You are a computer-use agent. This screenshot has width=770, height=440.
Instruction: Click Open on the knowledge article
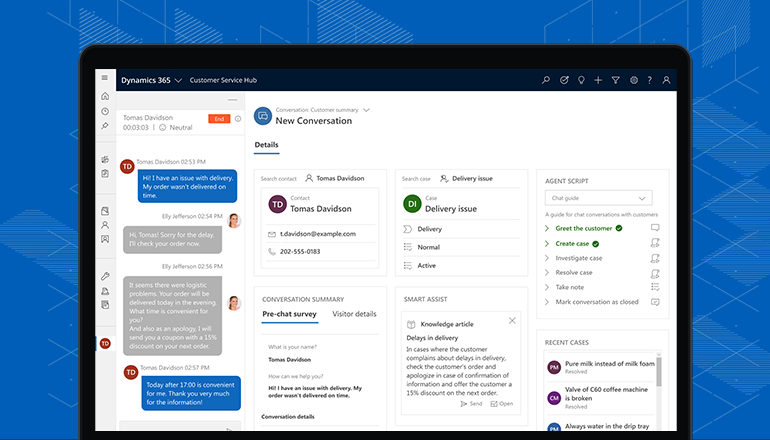(x=502, y=403)
